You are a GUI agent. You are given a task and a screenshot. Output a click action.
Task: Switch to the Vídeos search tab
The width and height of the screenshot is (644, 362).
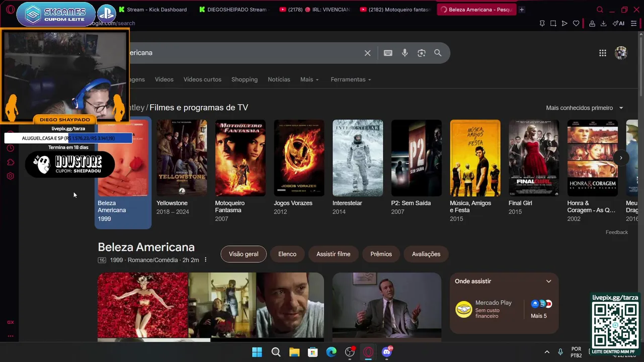pos(164,79)
